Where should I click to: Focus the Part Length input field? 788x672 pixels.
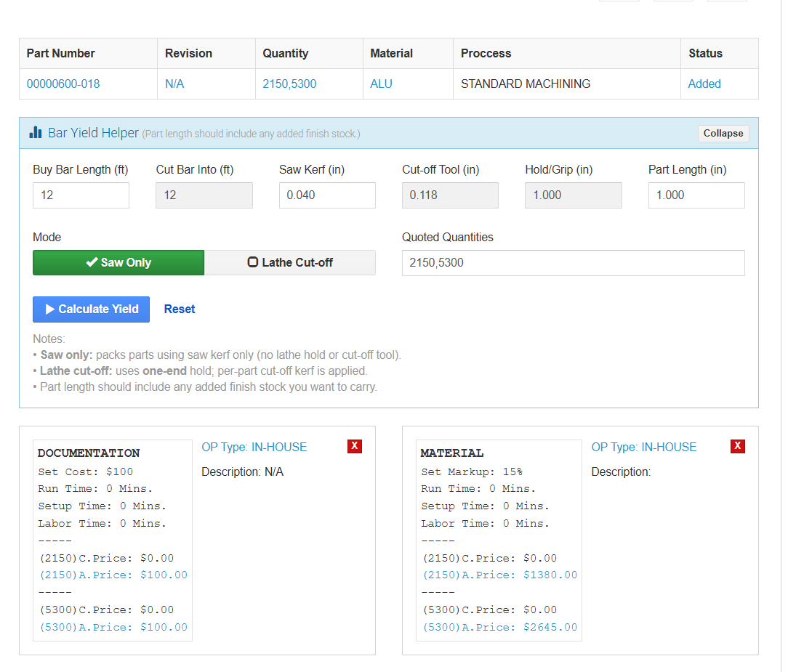tap(696, 195)
